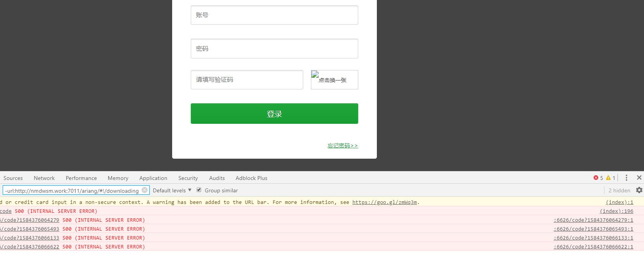
Task: Open the Performance tab
Action: 81,178
